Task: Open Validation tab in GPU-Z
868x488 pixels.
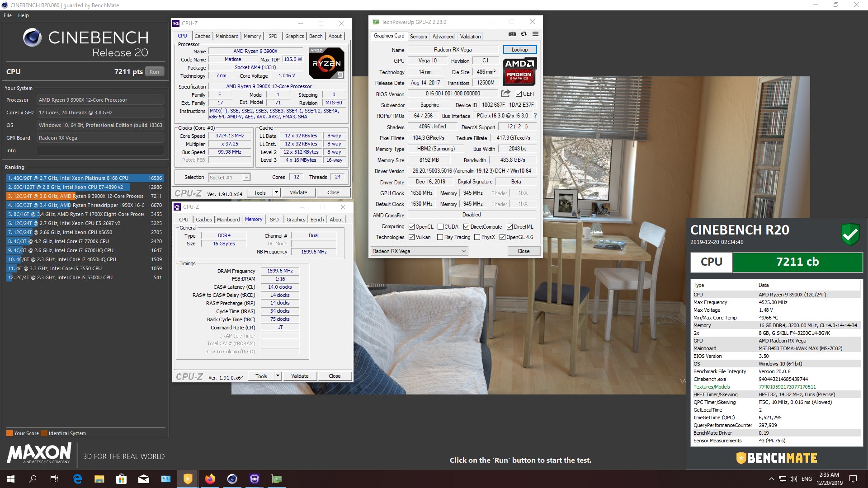Action: [x=470, y=37]
